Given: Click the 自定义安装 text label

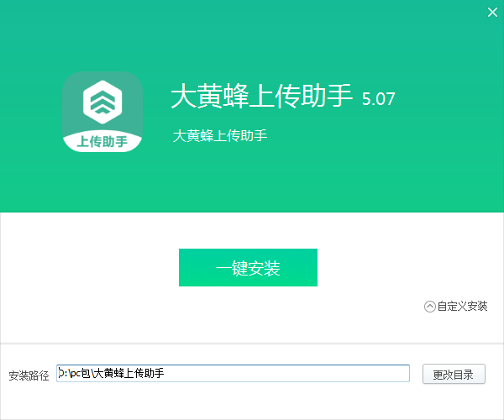Looking at the screenshot, I should pyautogui.click(x=463, y=307).
